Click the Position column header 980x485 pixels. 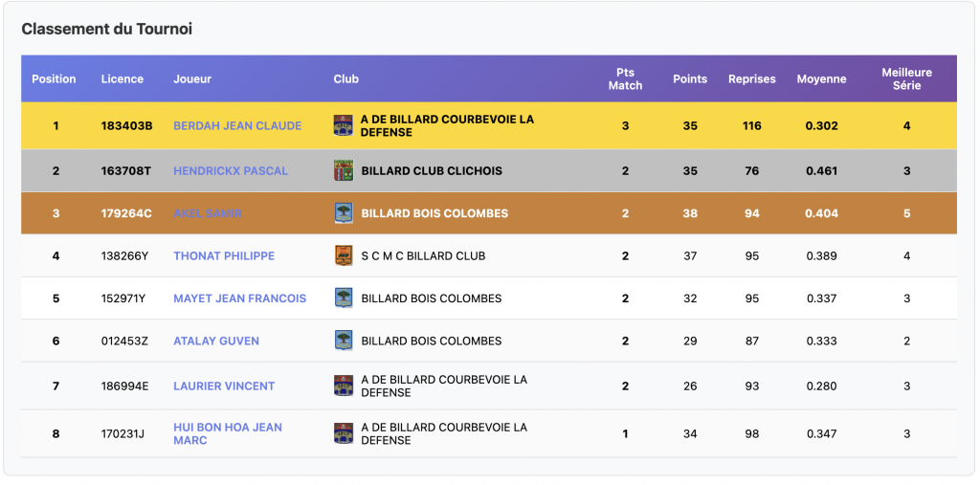[x=54, y=78]
